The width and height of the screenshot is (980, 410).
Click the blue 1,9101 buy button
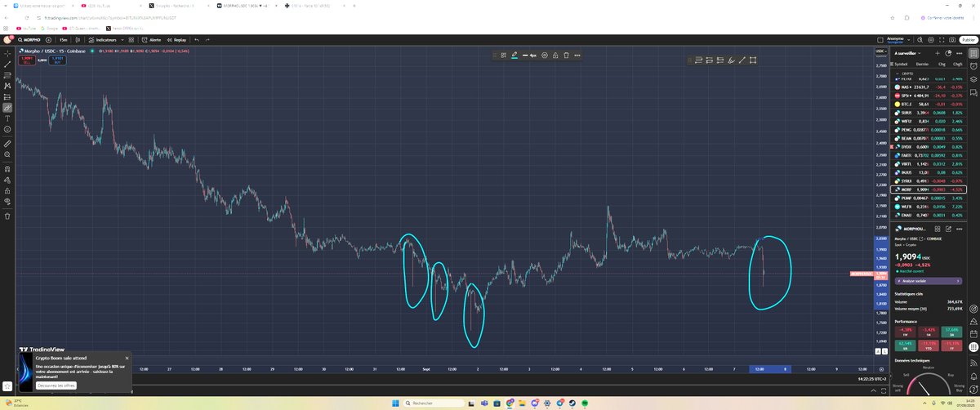(57, 60)
